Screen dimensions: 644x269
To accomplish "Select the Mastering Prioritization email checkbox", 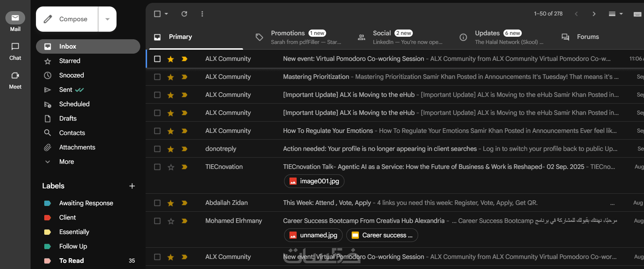I will click(157, 77).
